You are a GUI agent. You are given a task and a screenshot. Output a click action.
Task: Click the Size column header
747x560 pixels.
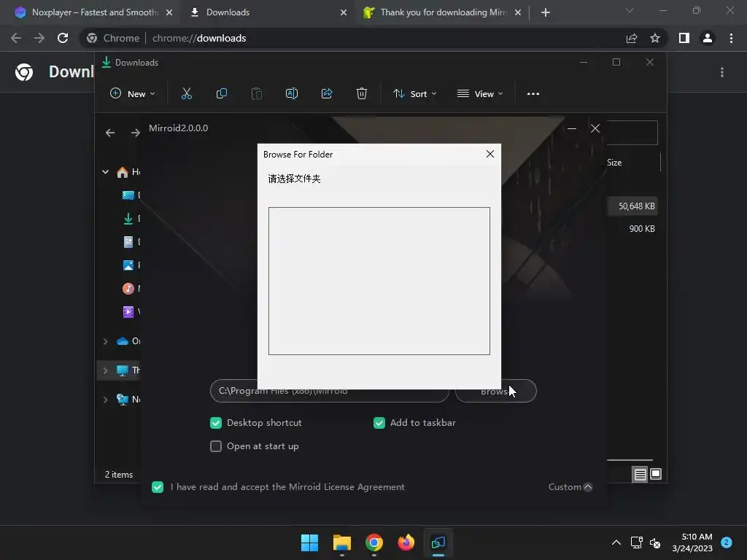[614, 163]
